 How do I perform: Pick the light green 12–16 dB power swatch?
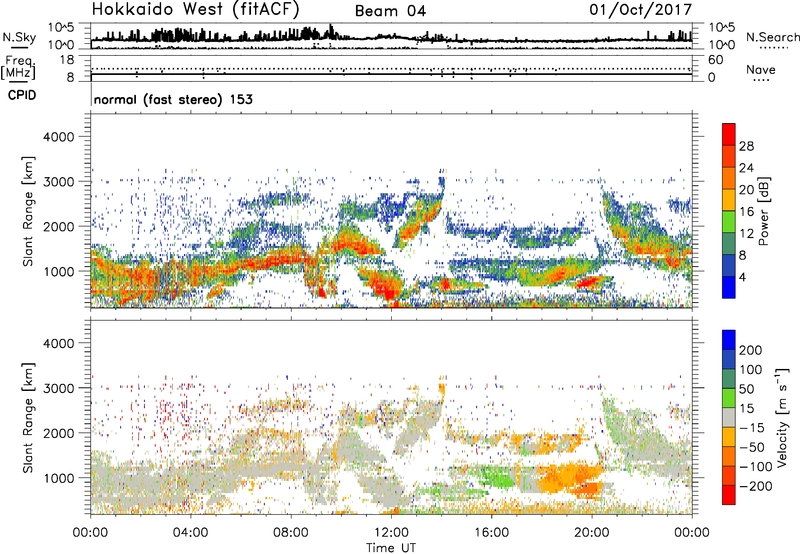click(729, 221)
